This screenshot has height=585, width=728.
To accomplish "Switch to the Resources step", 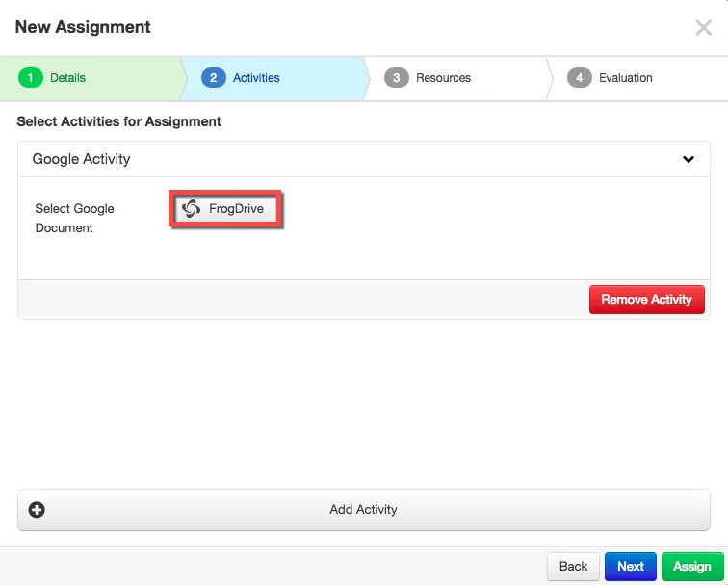I will tap(457, 78).
